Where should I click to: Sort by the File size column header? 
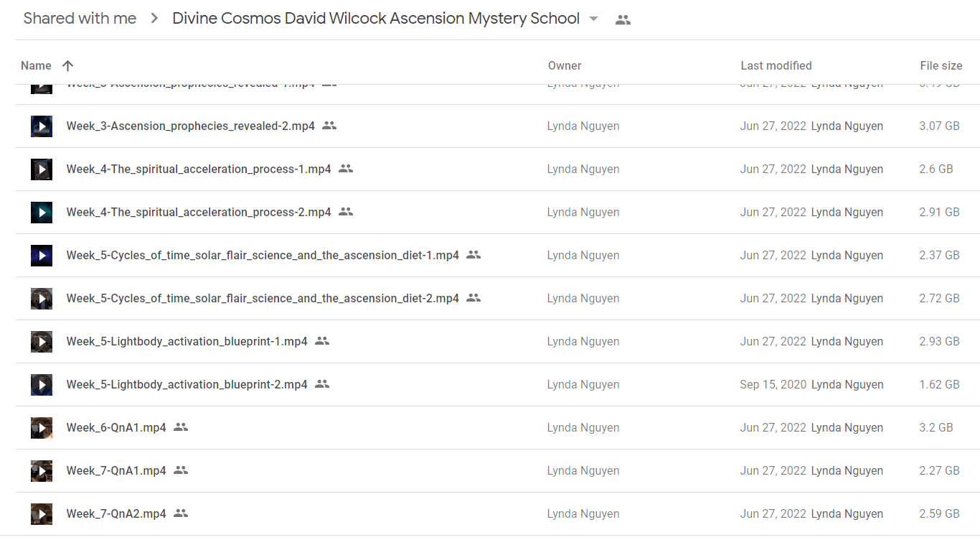coord(941,66)
